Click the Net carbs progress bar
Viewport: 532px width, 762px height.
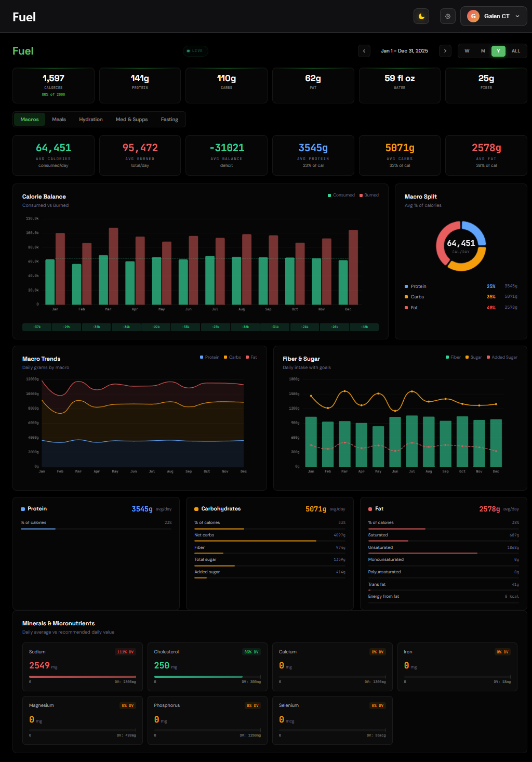coord(270,541)
